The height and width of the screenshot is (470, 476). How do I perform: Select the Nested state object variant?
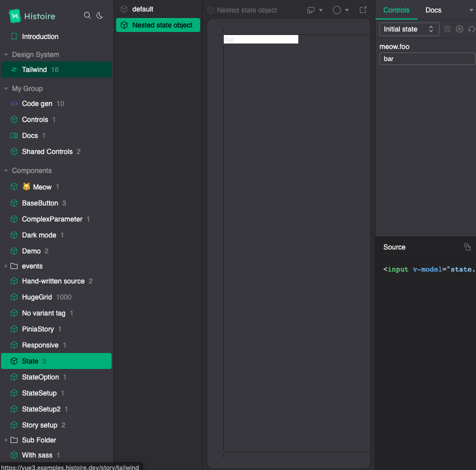coord(158,25)
